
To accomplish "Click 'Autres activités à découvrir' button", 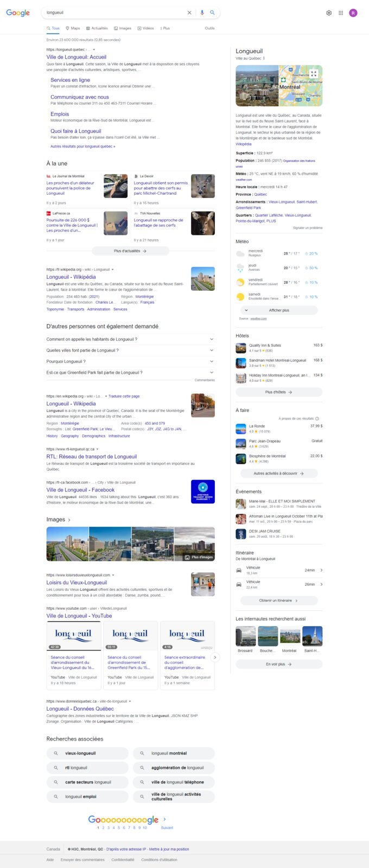I will (279, 473).
